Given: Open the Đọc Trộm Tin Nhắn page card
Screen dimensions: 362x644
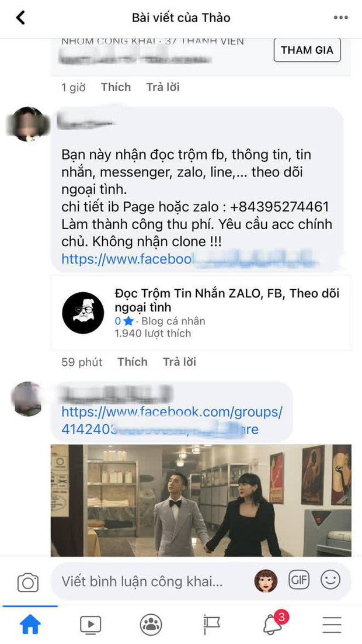Looking at the screenshot, I should tap(201, 313).
